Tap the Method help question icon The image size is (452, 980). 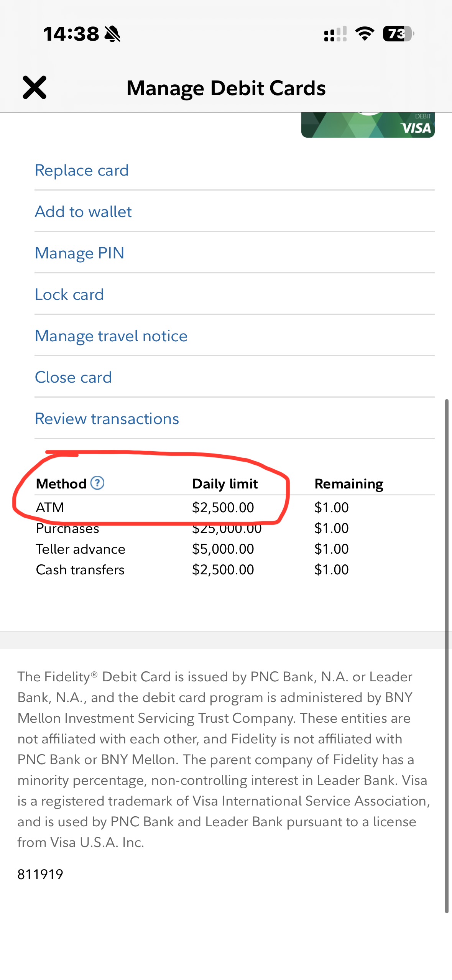[97, 483]
